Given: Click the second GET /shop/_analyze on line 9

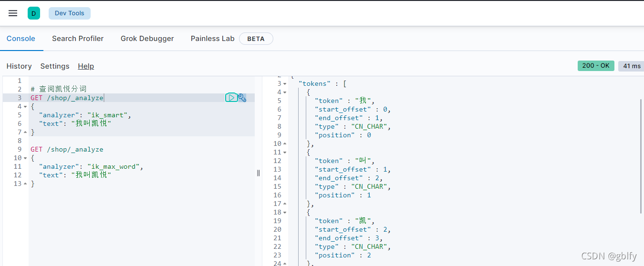Looking at the screenshot, I should pyautogui.click(x=67, y=149).
